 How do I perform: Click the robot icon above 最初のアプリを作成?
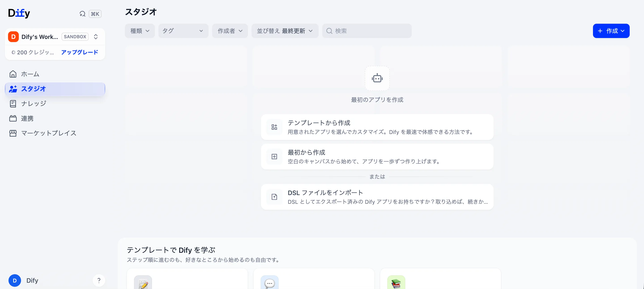coord(377,78)
